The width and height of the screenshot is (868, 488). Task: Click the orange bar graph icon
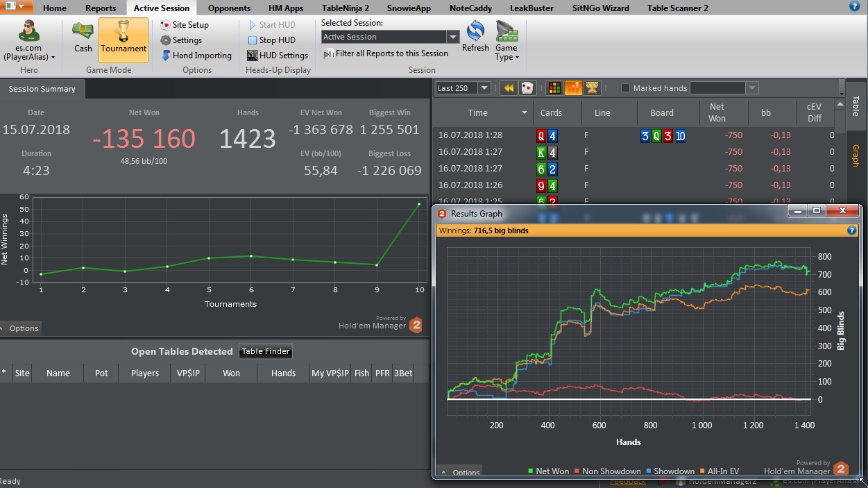(573, 88)
